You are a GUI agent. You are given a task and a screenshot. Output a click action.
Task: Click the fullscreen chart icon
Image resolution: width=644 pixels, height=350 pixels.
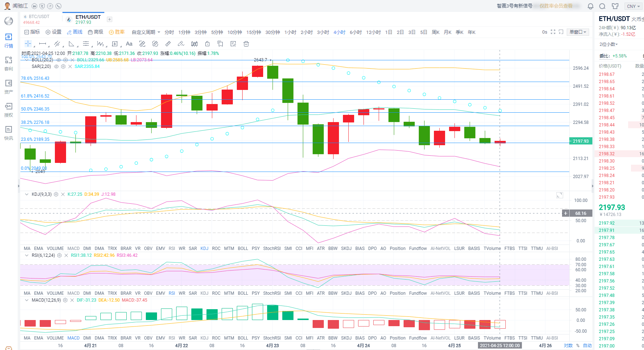point(553,32)
